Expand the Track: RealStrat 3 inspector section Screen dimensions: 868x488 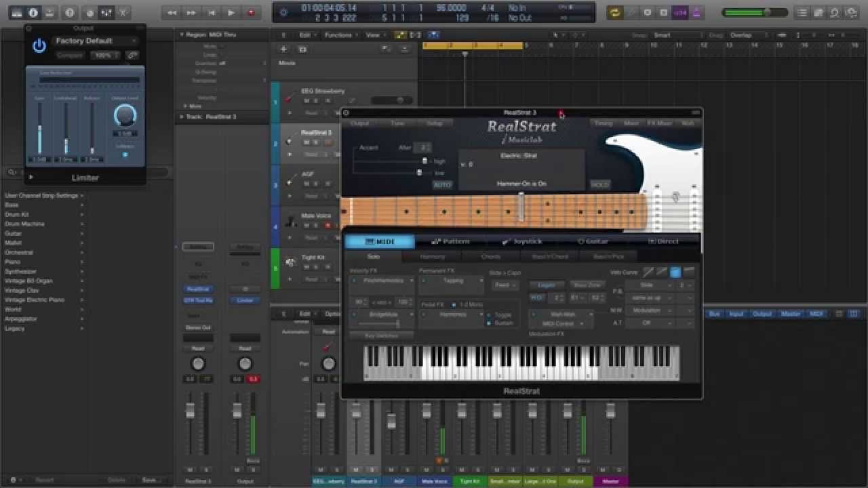(x=182, y=117)
